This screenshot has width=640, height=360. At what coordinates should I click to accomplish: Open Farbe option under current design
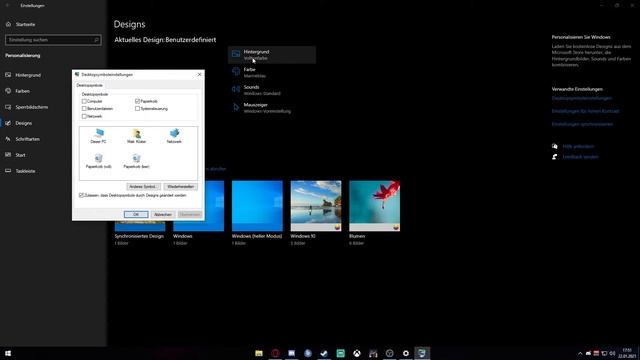[271, 72]
